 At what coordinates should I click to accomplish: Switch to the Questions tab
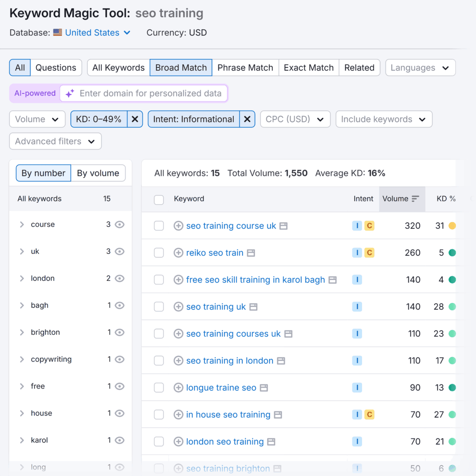pos(56,67)
